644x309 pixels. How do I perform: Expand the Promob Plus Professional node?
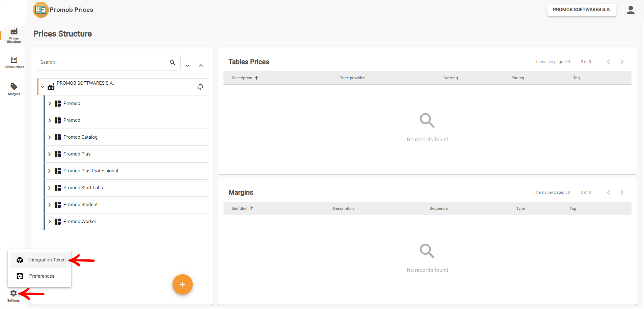click(50, 171)
